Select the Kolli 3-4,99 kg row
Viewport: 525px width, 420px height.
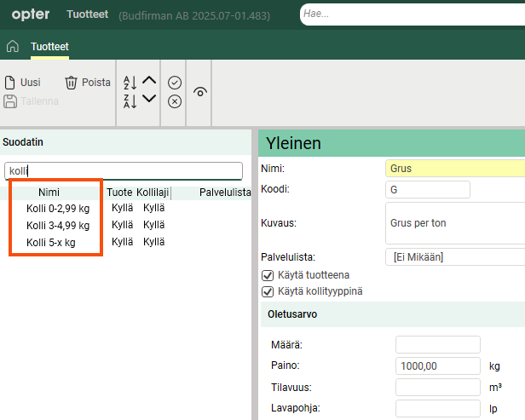pyautogui.click(x=57, y=225)
